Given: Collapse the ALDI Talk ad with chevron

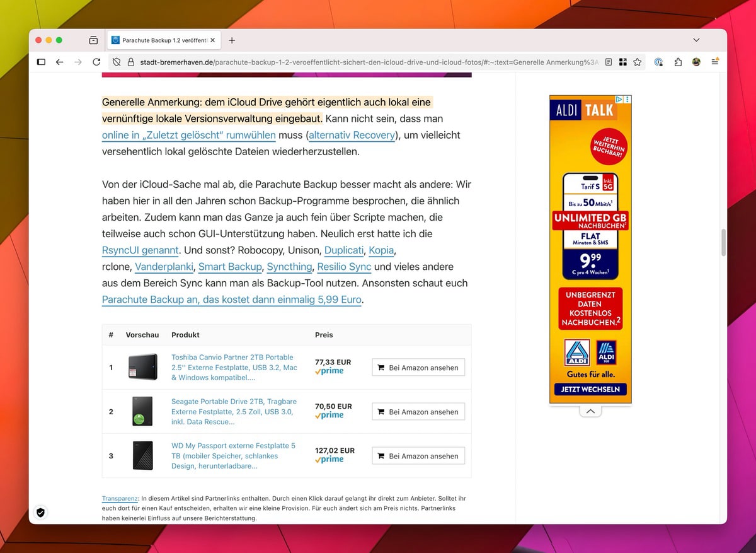Looking at the screenshot, I should 590,411.
